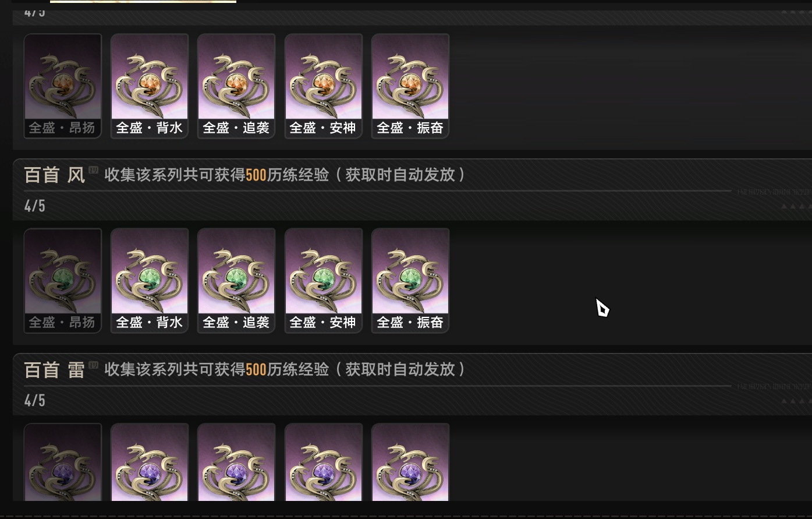
Task: Open the info icon beside 百首 雷
Action: [x=94, y=365]
